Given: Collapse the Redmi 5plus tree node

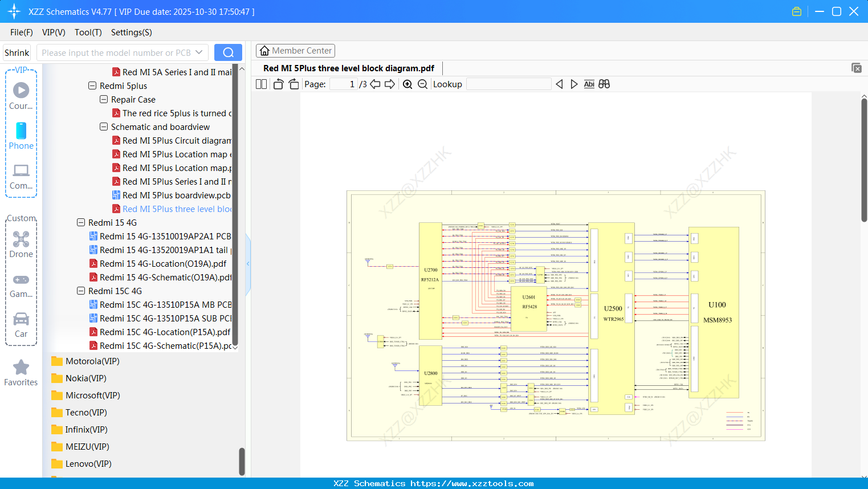Looking at the screenshot, I should tap(92, 85).
